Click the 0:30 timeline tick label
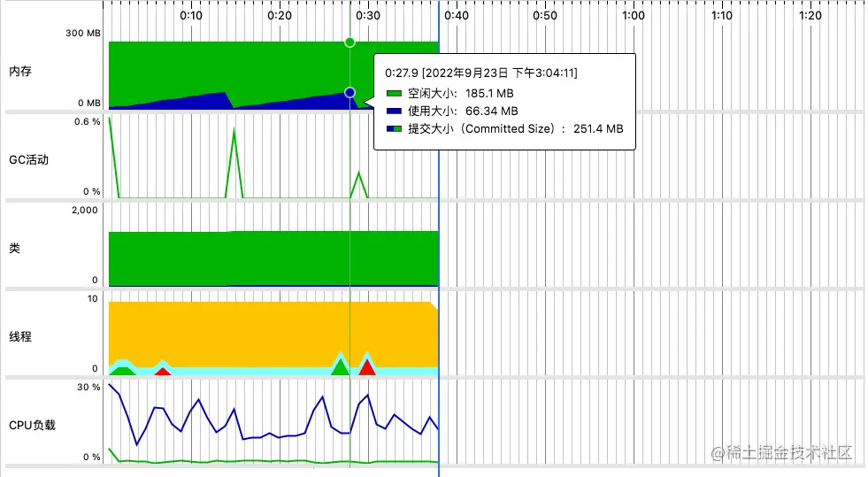 [368, 16]
